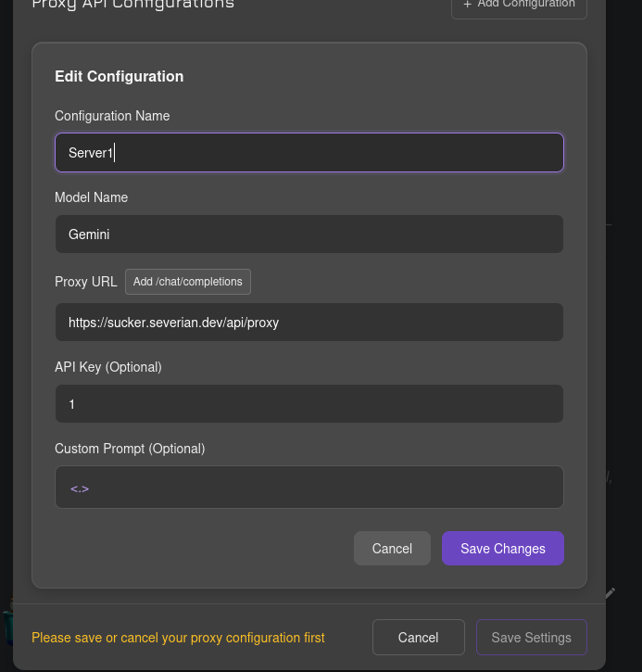This screenshot has width=642, height=672.
Task: Save Changes to the configuration
Action: pos(502,549)
